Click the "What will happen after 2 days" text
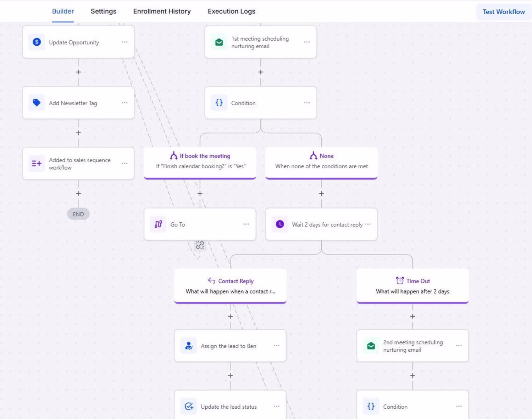 (412, 291)
